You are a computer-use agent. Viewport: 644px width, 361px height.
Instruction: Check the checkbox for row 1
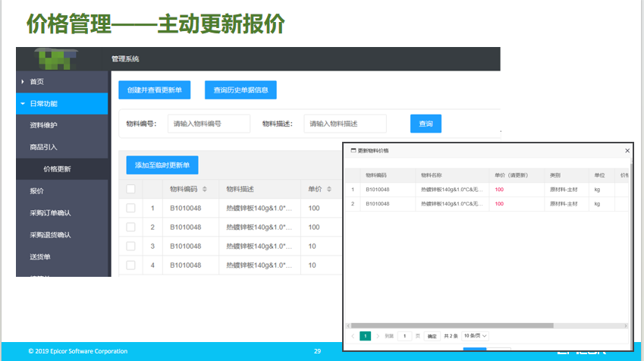(131, 208)
